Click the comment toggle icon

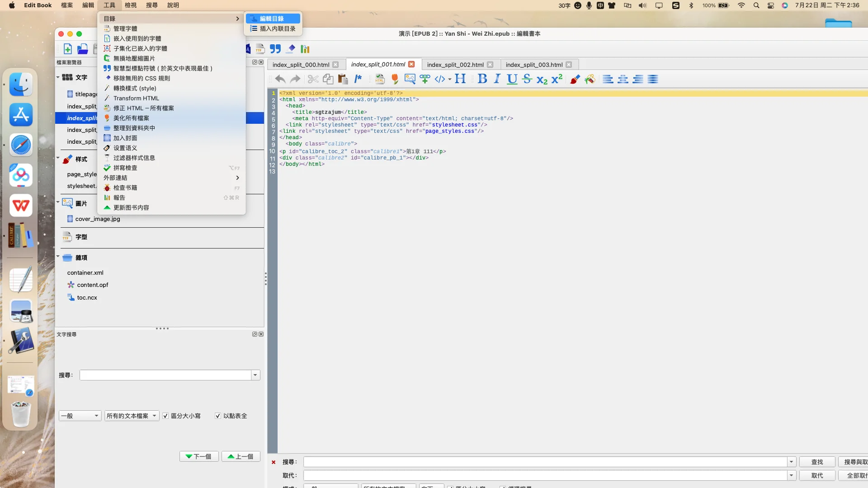(x=358, y=79)
